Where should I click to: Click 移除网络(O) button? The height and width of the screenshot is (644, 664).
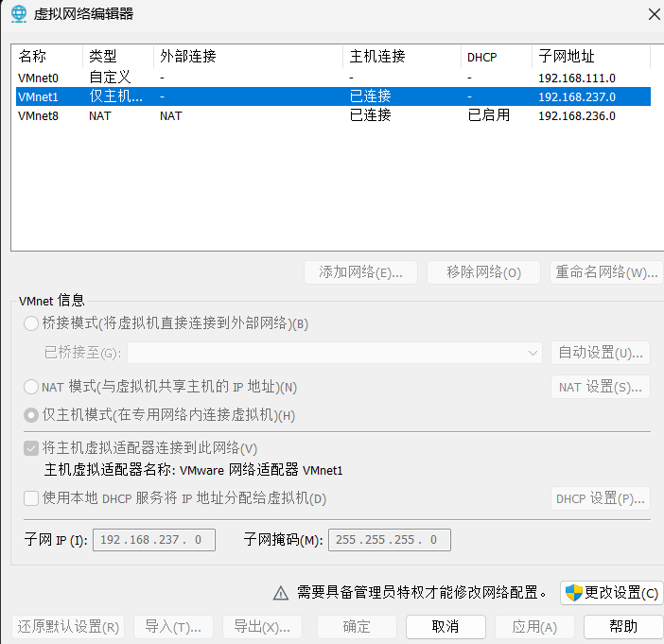pos(483,272)
